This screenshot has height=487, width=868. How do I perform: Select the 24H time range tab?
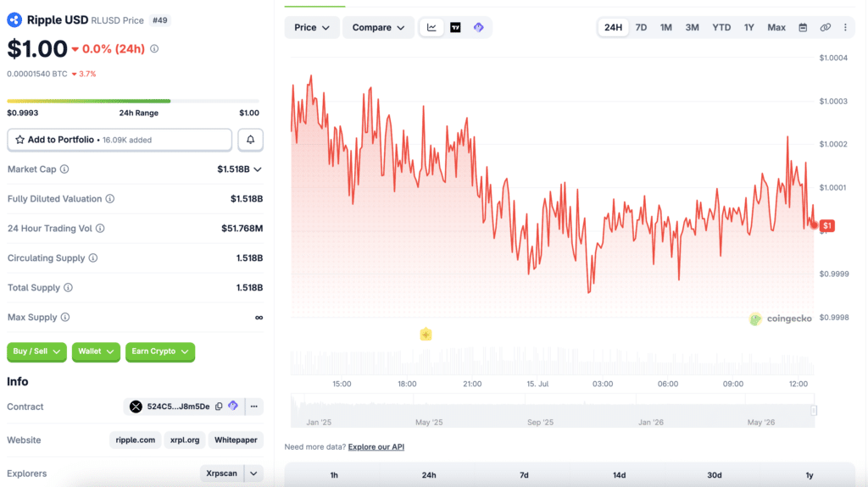(613, 27)
